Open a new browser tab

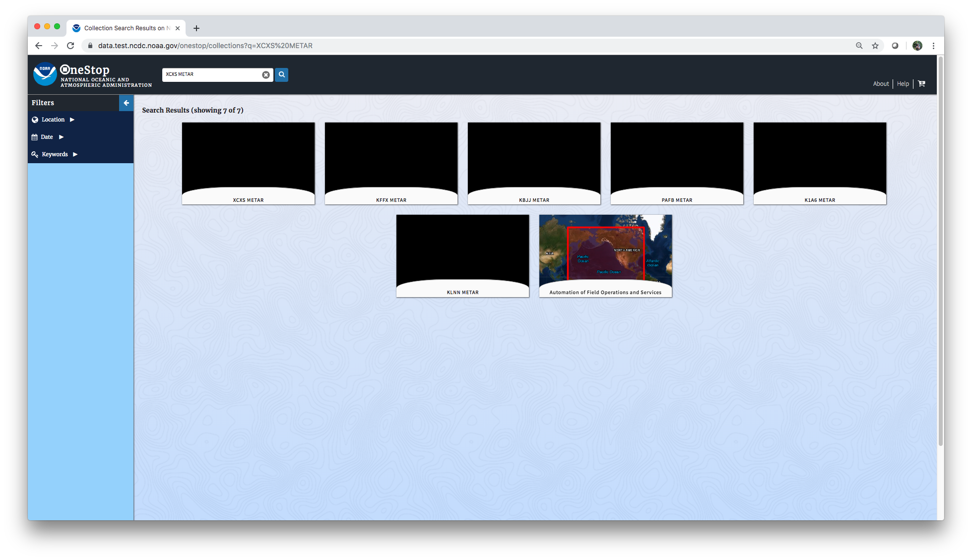[196, 28]
